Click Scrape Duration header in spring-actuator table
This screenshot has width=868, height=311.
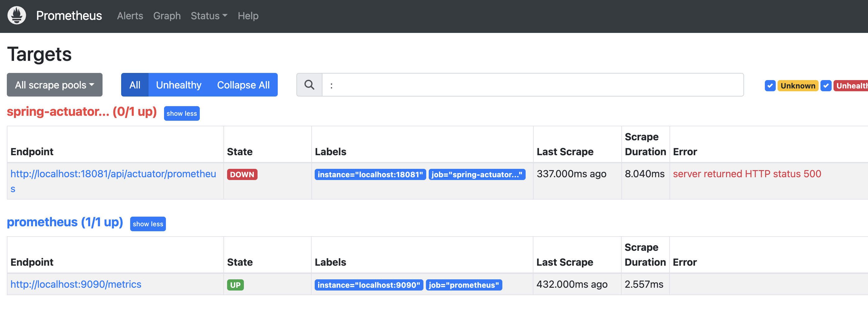tap(645, 144)
